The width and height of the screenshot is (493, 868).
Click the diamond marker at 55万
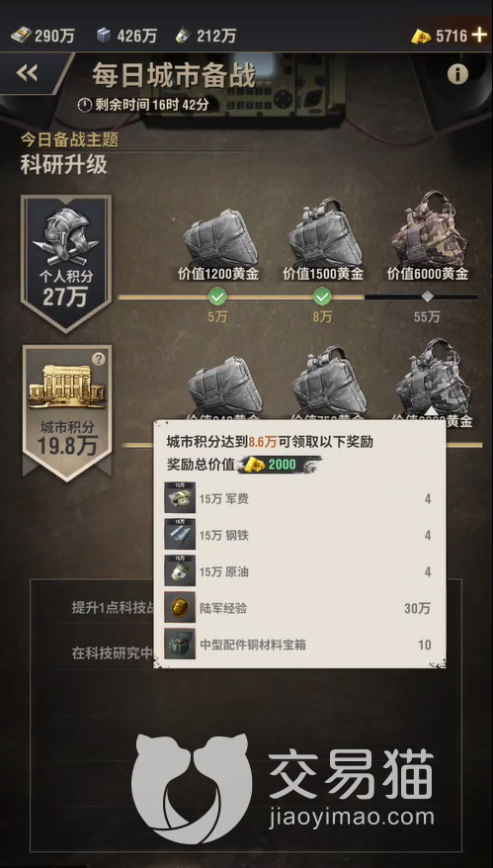click(x=427, y=297)
